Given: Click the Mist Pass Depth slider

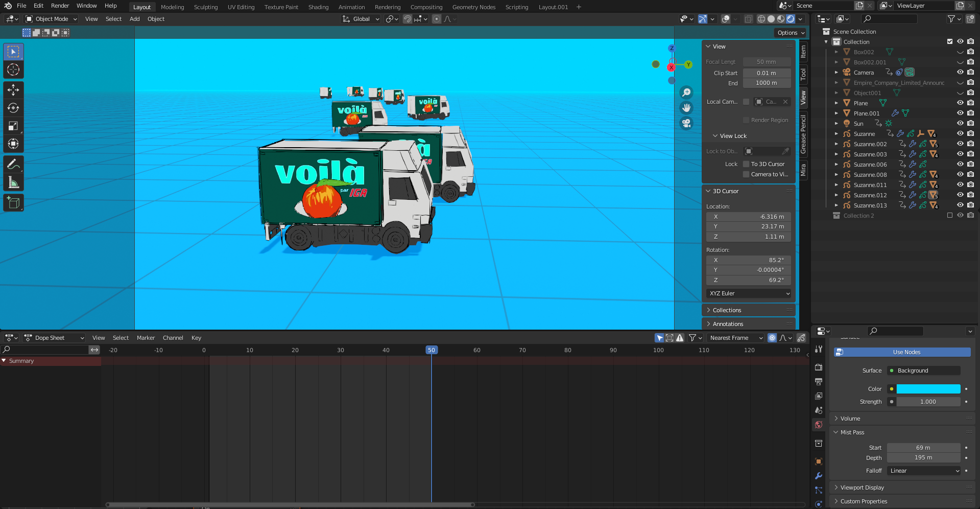Looking at the screenshot, I should click(x=924, y=458).
